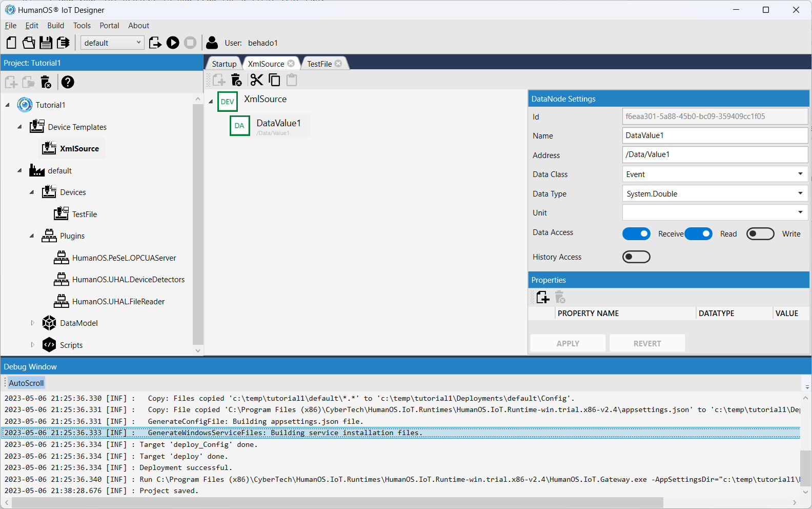
Task: Collapse the Device Templates node
Action: pos(19,127)
